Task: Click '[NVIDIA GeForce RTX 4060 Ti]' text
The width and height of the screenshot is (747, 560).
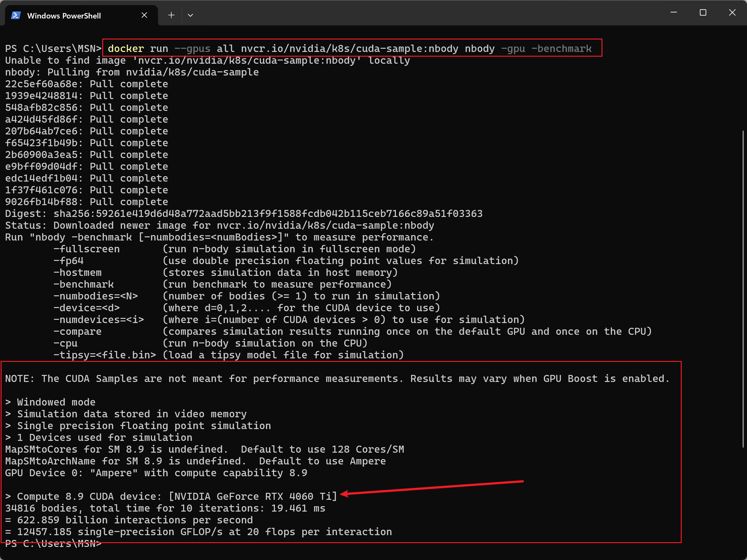Action: pyautogui.click(x=253, y=497)
